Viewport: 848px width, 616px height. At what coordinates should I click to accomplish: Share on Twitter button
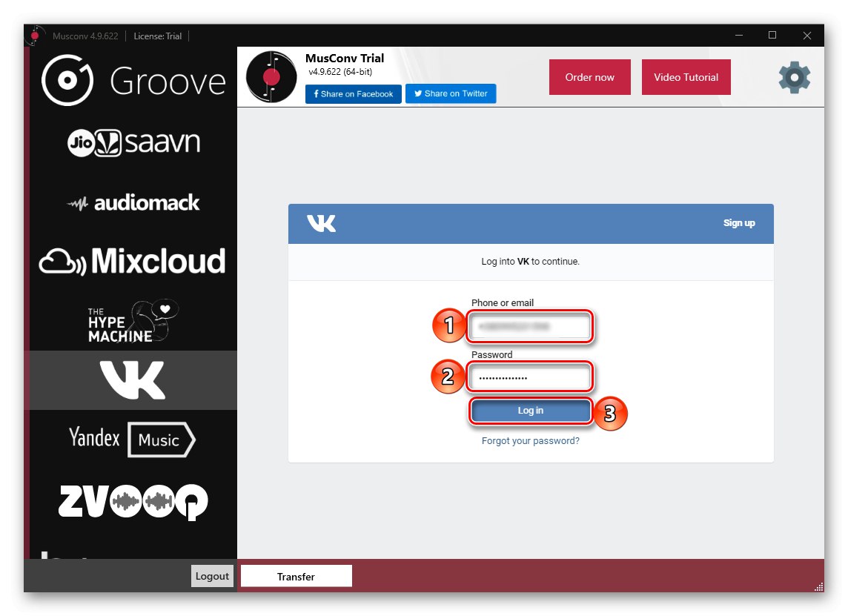(x=451, y=93)
